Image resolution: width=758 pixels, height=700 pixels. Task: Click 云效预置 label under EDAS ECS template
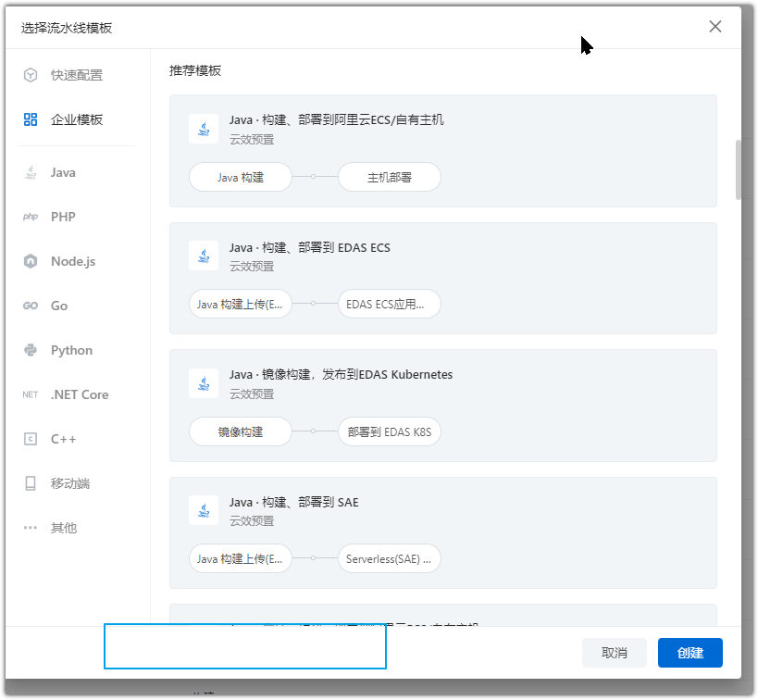[x=252, y=267]
